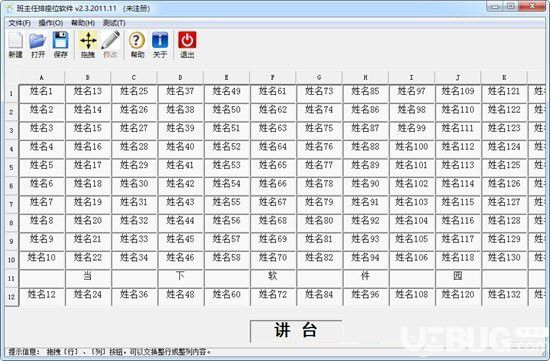Select seat cell 姓名72
Screen dimensions: 550x361
click(x=273, y=297)
